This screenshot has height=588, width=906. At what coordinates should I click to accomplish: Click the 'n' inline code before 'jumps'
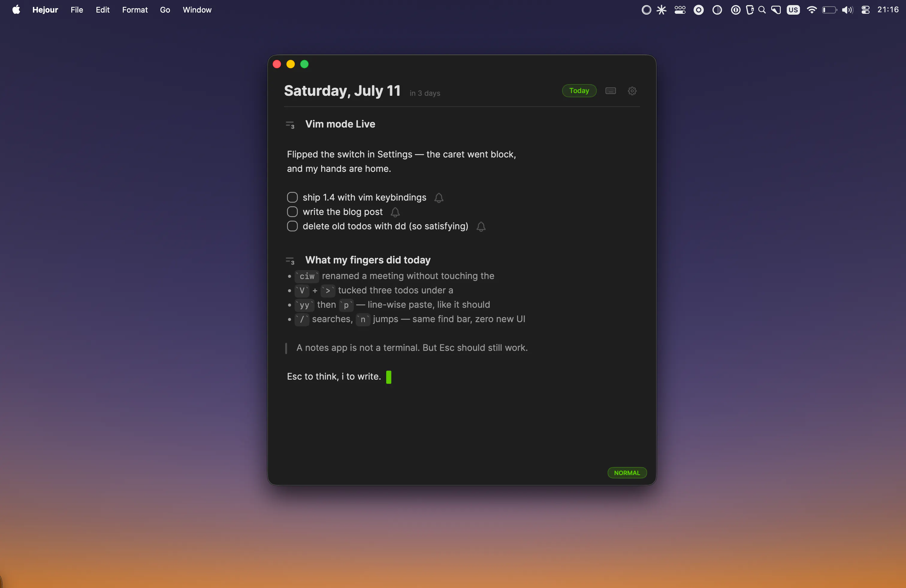[x=363, y=319]
